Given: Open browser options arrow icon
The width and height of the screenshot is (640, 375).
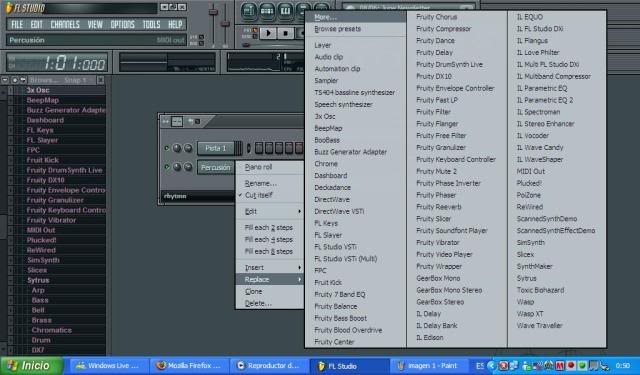Looking at the screenshot, I should tap(5, 80).
